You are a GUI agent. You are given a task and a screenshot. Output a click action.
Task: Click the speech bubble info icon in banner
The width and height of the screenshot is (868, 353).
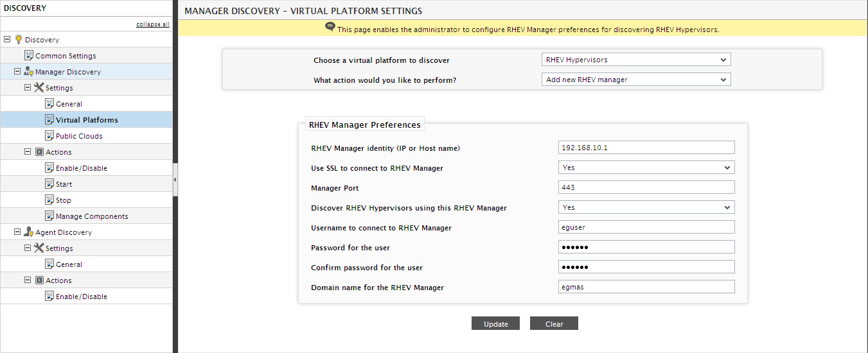click(x=330, y=28)
